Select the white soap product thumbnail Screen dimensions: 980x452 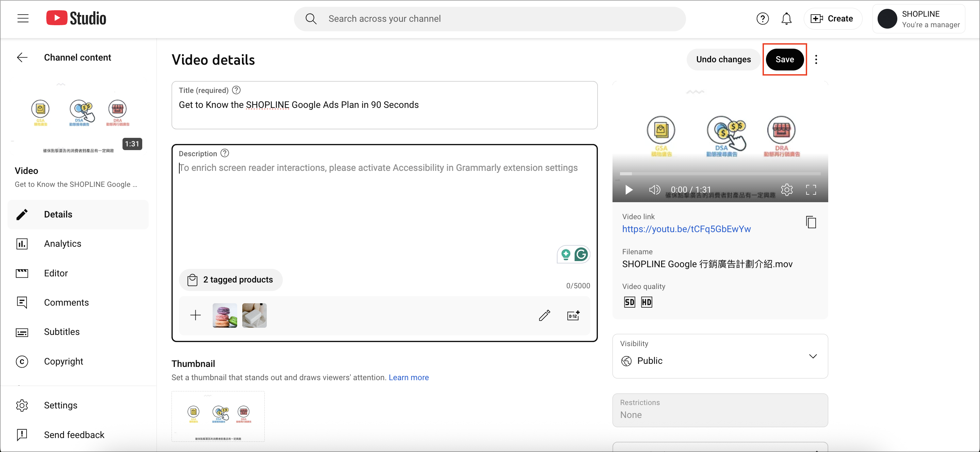[x=255, y=315]
